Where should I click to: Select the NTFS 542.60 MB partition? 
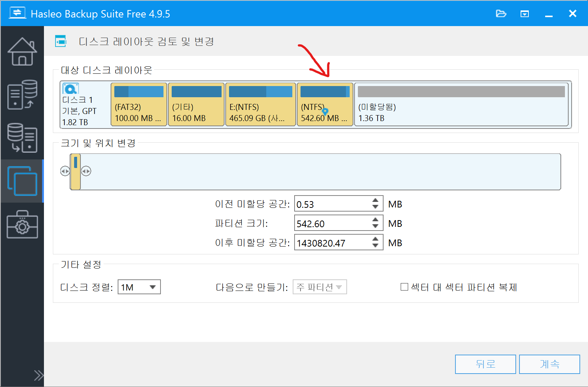pos(325,104)
